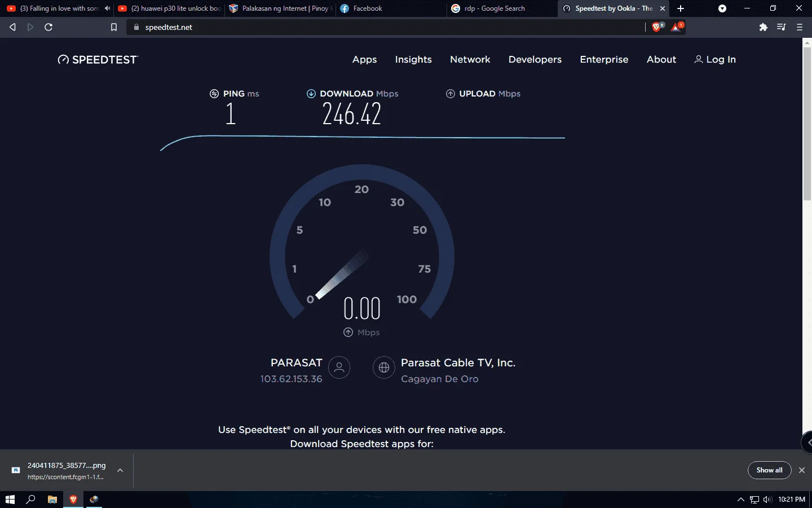Open the Developers menu item
The height and width of the screenshot is (508, 812).
point(535,59)
